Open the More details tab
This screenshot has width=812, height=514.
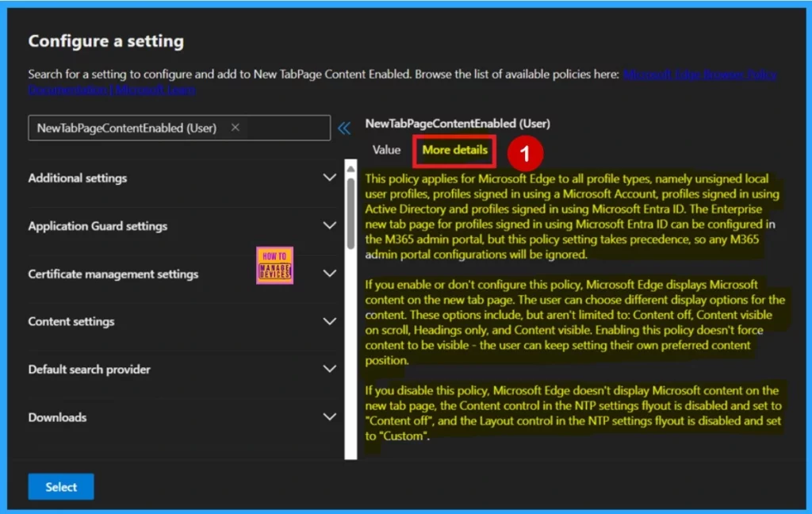454,150
